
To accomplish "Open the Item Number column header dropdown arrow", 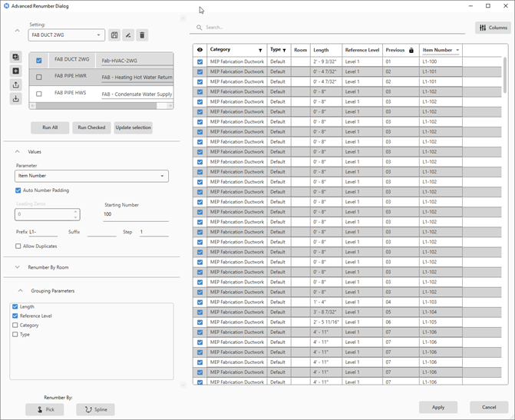I will pyautogui.click(x=457, y=50).
